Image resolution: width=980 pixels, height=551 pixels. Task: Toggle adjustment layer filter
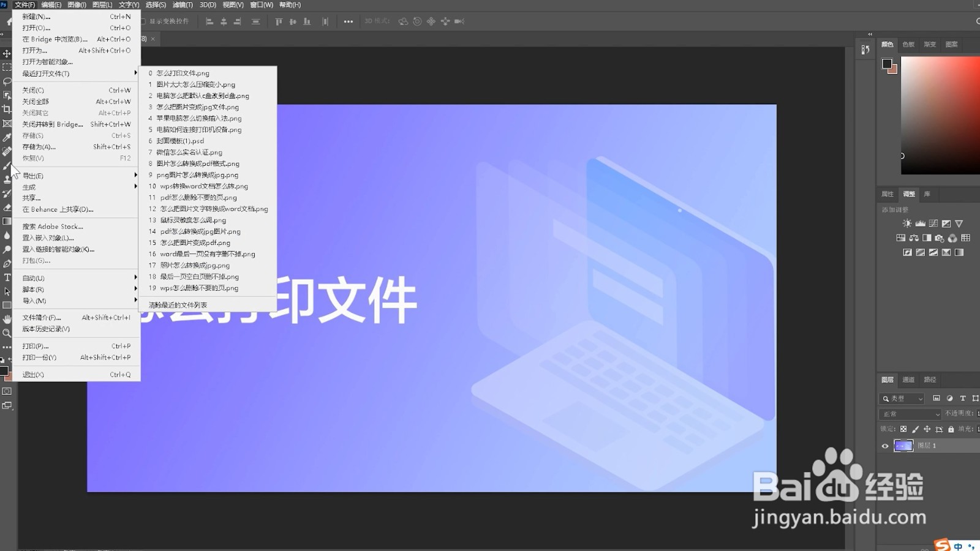[950, 399]
